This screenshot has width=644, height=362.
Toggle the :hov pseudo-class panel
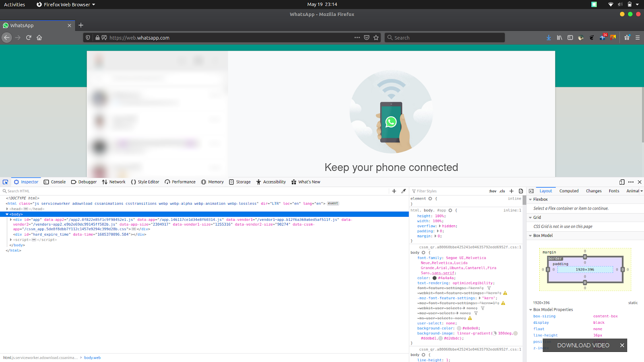(493, 191)
